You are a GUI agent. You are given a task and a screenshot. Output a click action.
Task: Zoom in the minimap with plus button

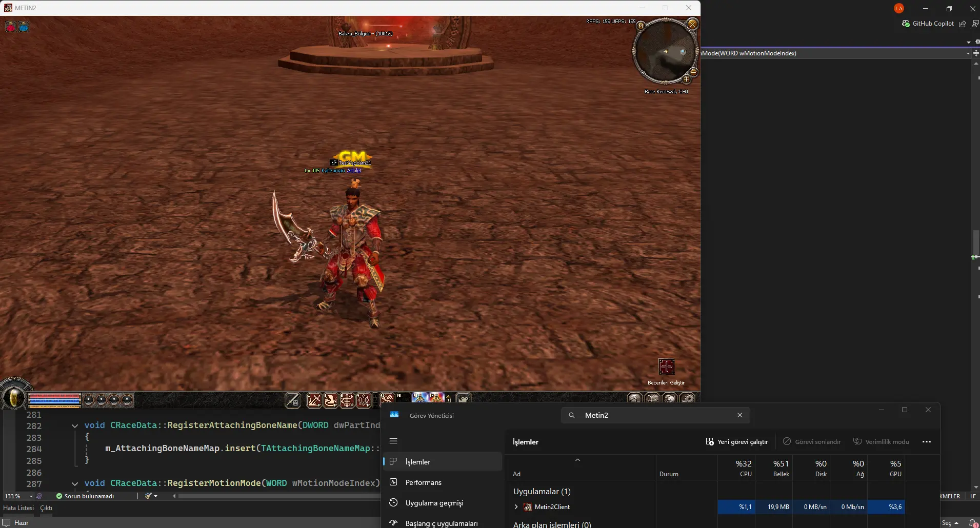click(x=686, y=79)
